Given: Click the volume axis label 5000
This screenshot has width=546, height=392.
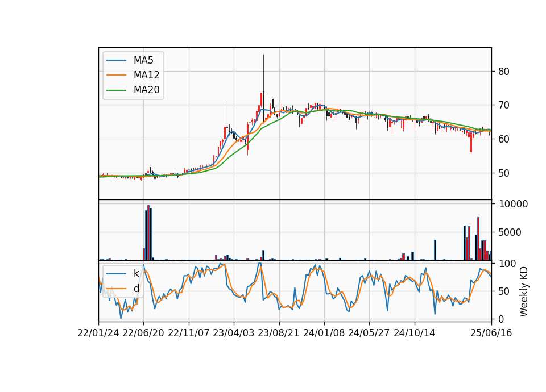Looking at the screenshot, I should (x=510, y=232).
